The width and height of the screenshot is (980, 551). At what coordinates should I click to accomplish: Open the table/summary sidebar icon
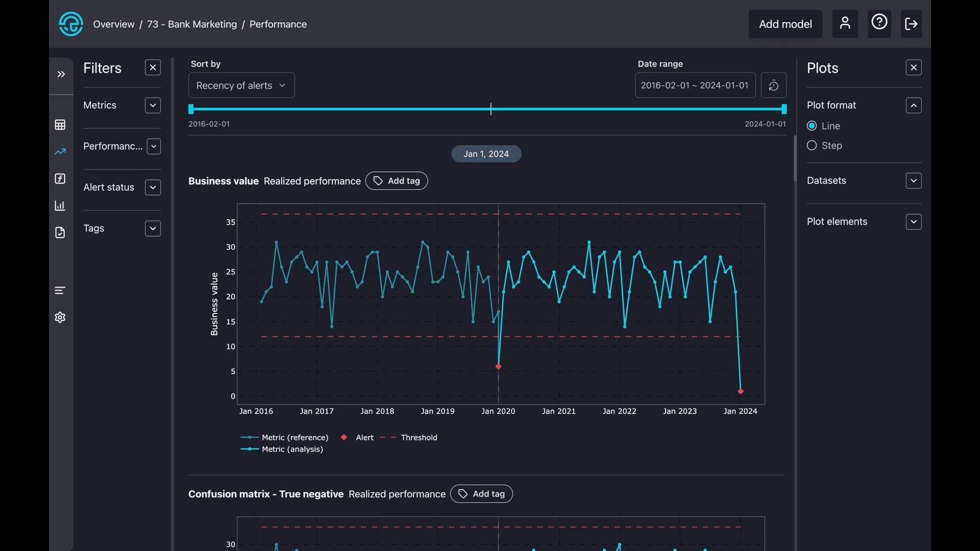(60, 125)
